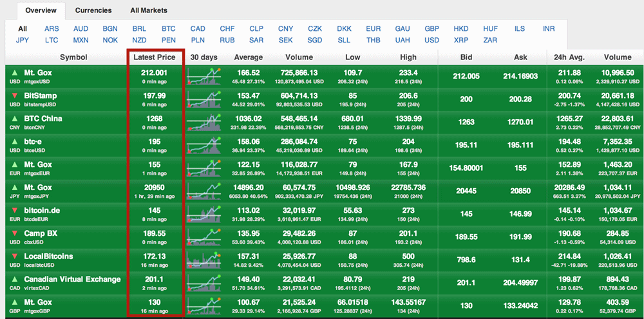644x319 pixels.
Task: Filter markets by INR currency
Action: (x=549, y=29)
